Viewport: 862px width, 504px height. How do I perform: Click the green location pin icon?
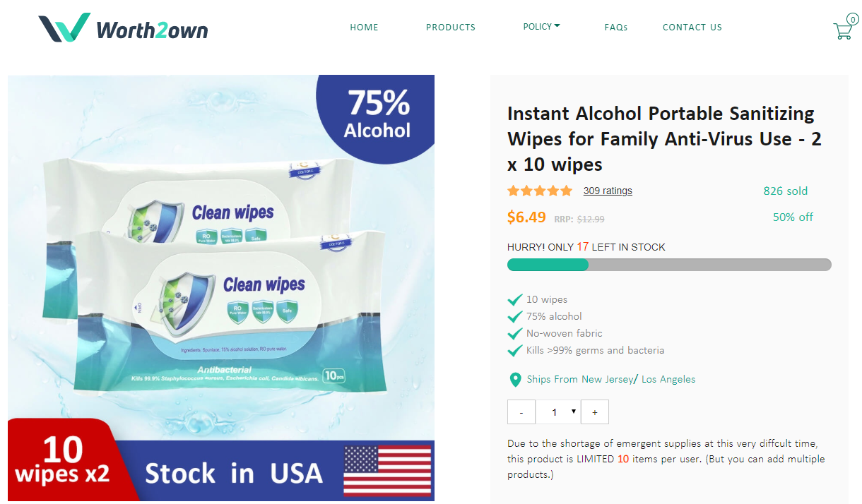(x=515, y=380)
